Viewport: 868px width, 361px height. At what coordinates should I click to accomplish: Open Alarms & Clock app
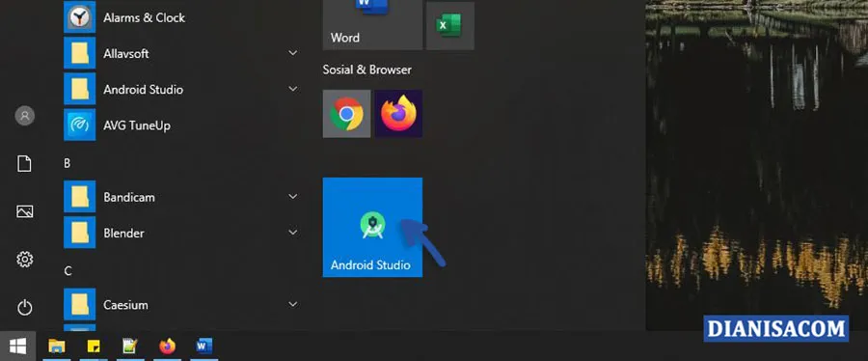pos(181,17)
